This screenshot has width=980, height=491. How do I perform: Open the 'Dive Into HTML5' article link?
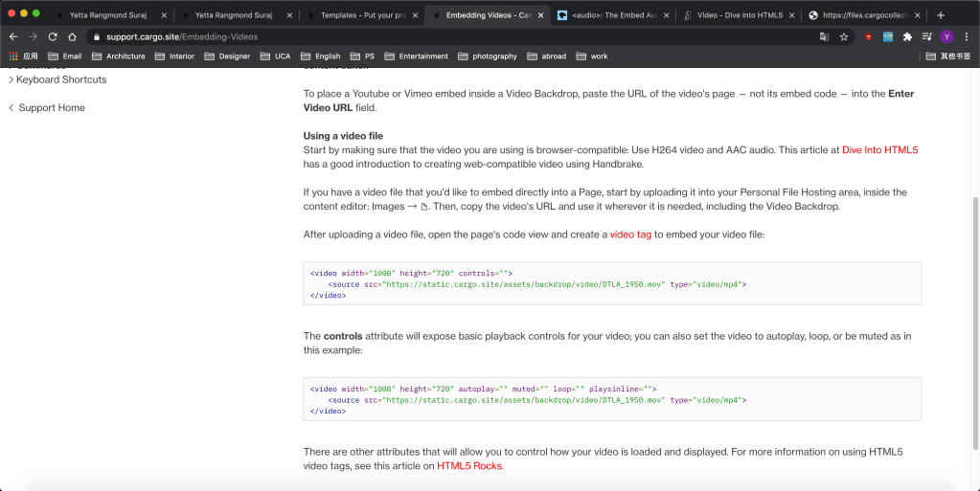pos(880,150)
